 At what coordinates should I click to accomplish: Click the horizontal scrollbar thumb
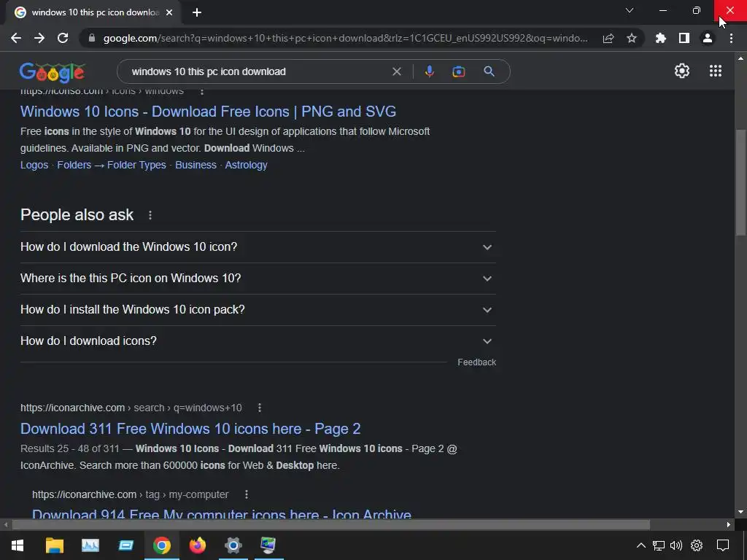(330, 525)
